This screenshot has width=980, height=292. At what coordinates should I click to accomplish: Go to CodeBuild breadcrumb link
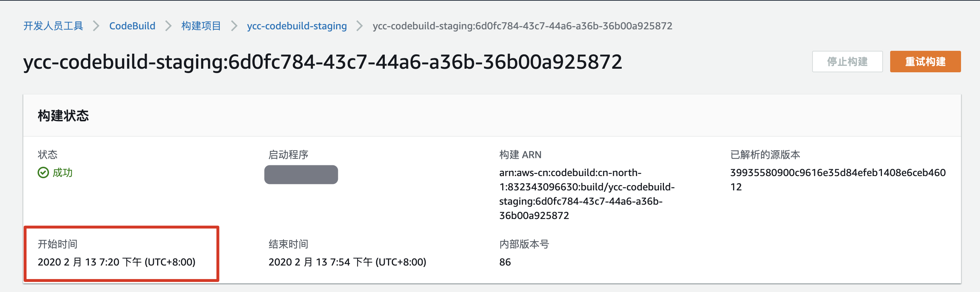(132, 26)
